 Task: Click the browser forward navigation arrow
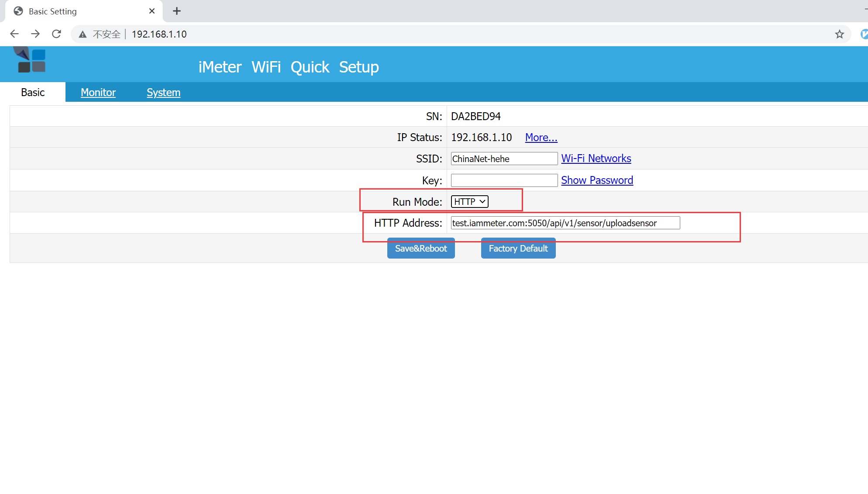click(35, 34)
